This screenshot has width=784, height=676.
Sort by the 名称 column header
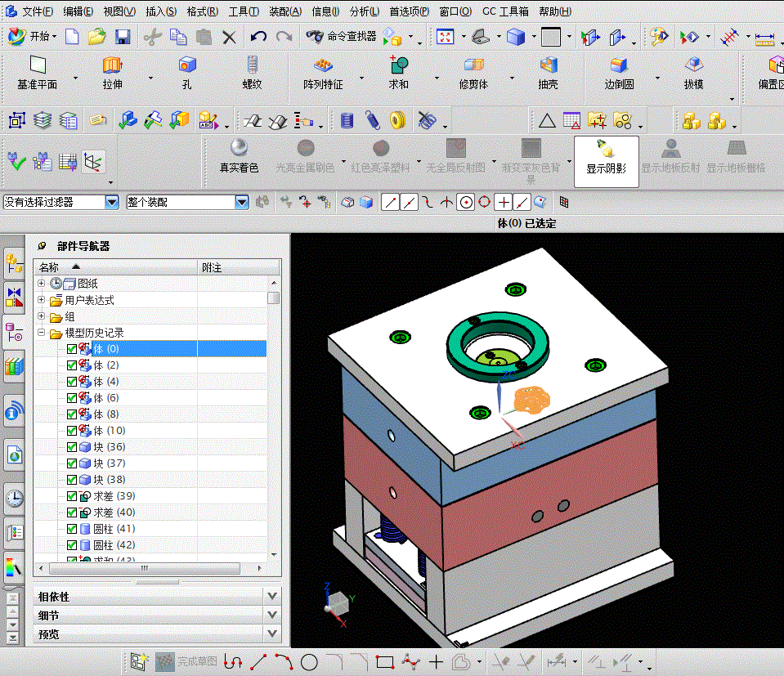[115, 267]
